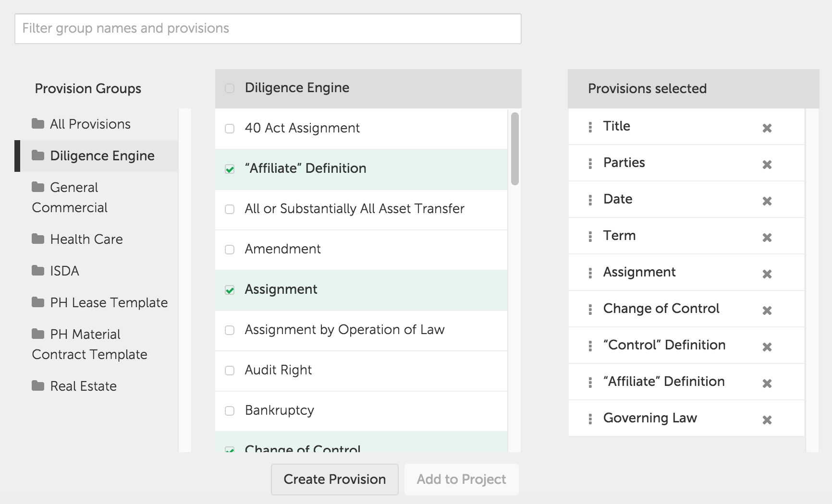
Task: Open the General Commercial group
Action: tap(97, 197)
